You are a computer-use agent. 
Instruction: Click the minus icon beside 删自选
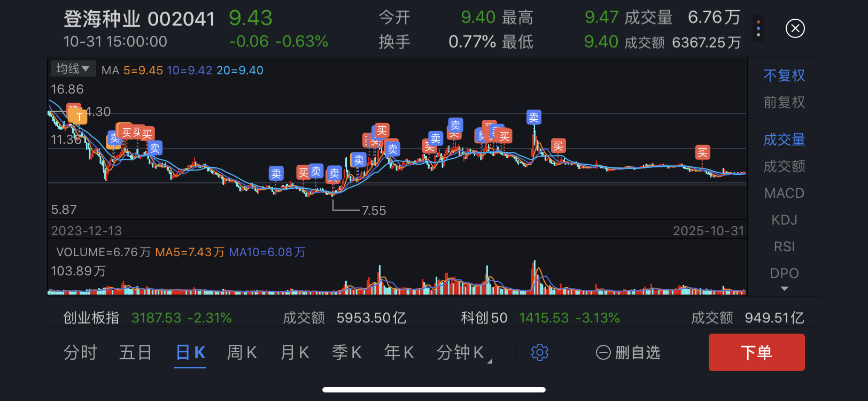point(603,353)
